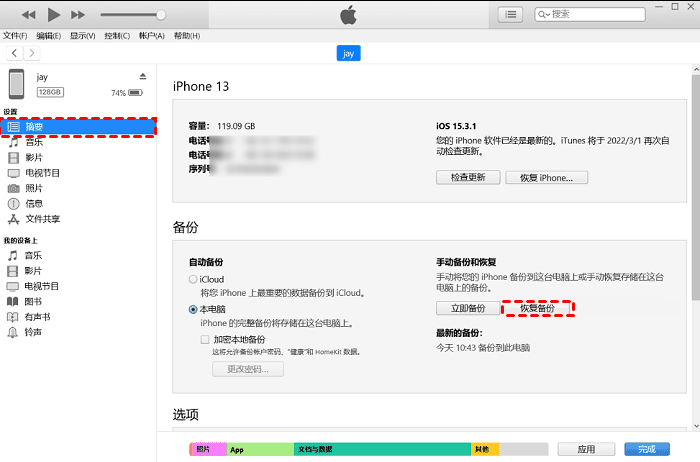Open 照片 (Photos) in the settings sidebar
The image size is (700, 462).
[34, 188]
